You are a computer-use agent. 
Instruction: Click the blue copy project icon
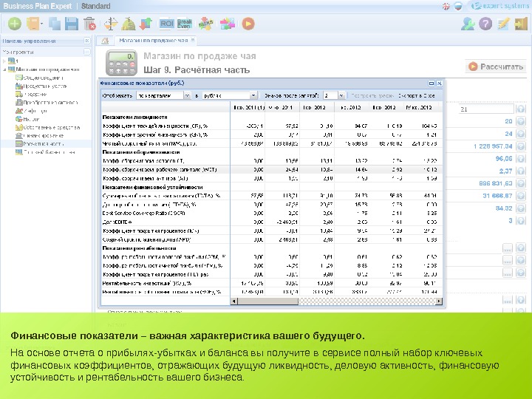[x=54, y=24]
